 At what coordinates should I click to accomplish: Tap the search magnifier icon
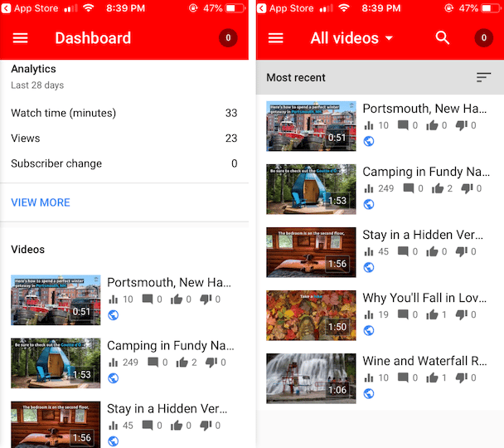point(443,38)
